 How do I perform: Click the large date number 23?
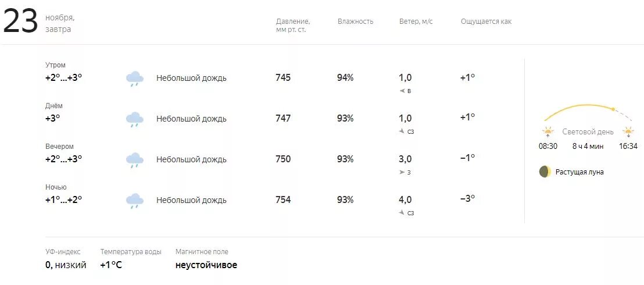pos(21,23)
